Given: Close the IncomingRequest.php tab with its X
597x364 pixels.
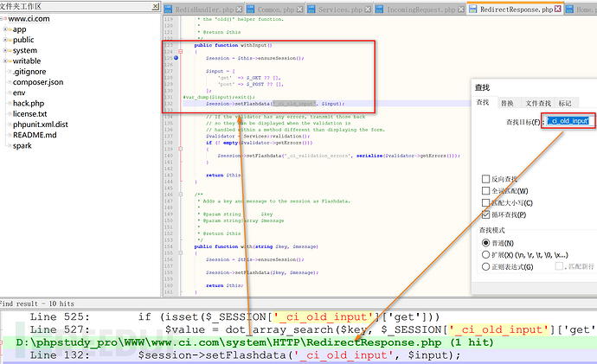Looking at the screenshot, I should [x=461, y=10].
